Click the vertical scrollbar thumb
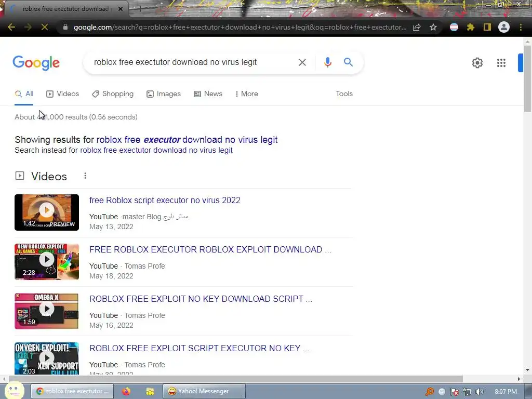The image size is (532, 399). tap(527, 78)
